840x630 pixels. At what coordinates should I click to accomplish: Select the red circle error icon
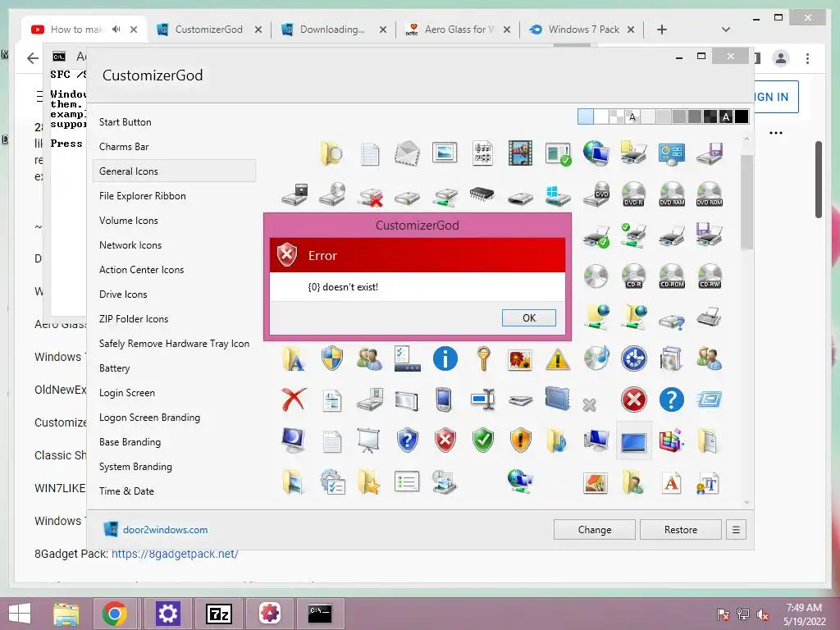click(x=634, y=399)
